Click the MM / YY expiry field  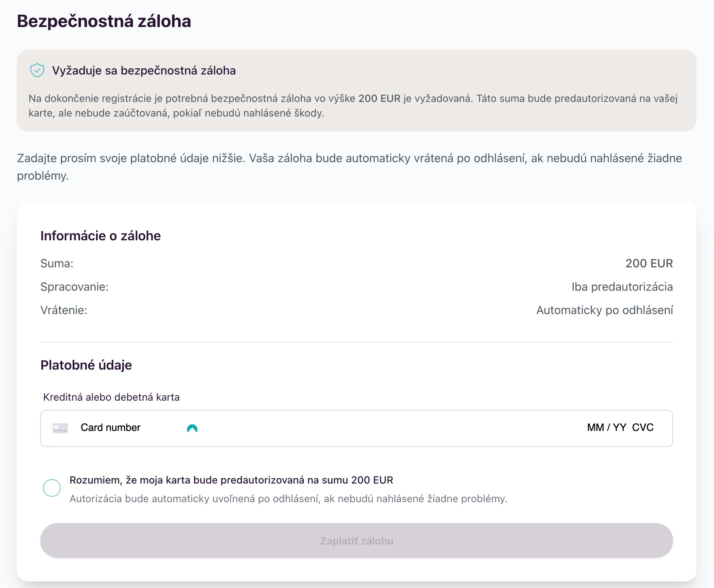click(607, 428)
